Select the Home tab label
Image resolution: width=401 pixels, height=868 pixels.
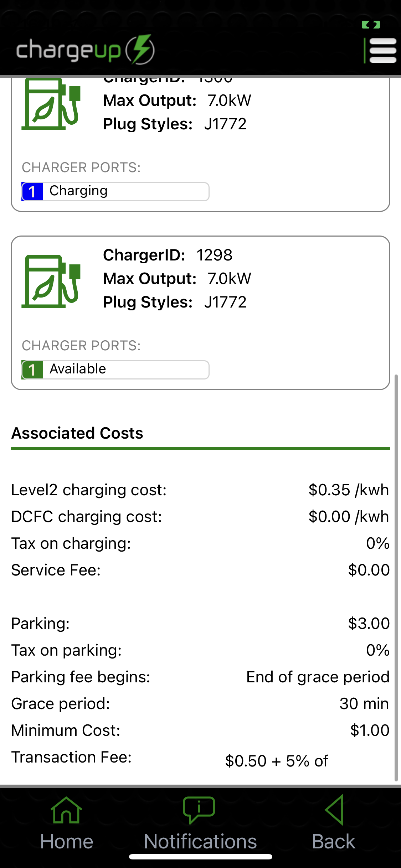pos(67,842)
